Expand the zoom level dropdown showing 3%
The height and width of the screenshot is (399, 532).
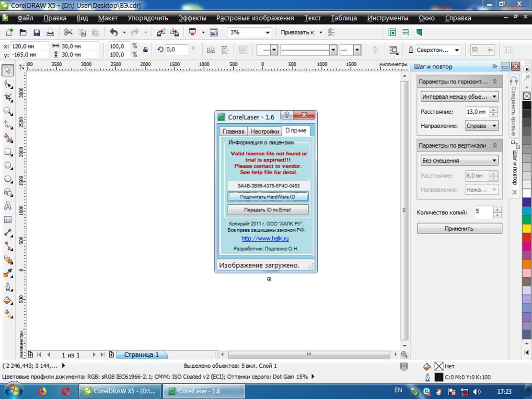[x=267, y=33]
